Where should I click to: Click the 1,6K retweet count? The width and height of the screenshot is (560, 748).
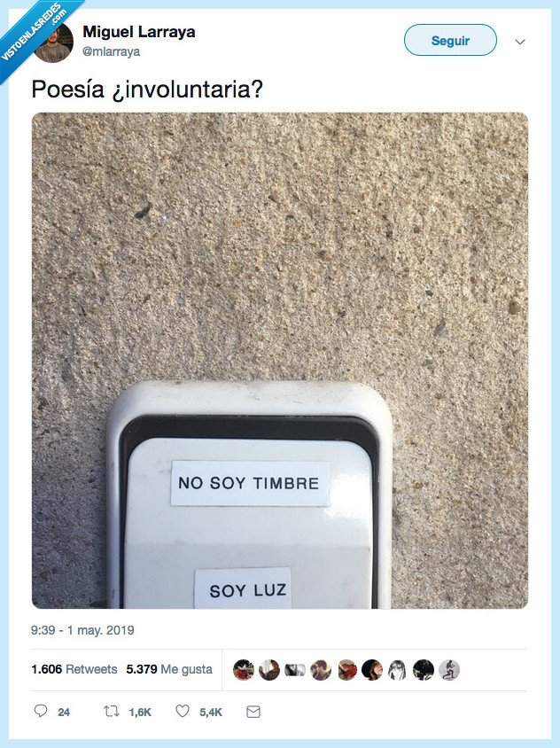click(140, 713)
